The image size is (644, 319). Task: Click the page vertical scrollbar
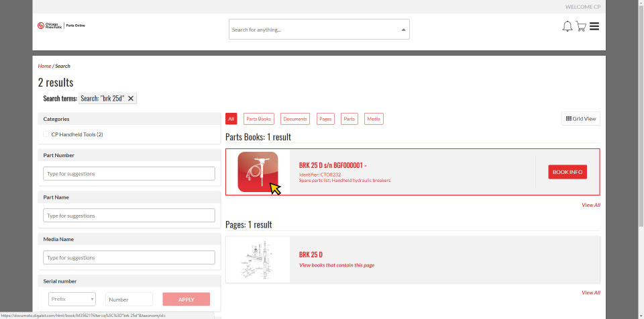tap(641, 115)
